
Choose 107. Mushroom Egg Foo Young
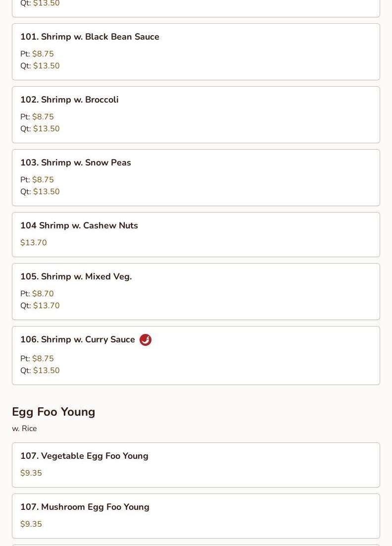[196, 516]
